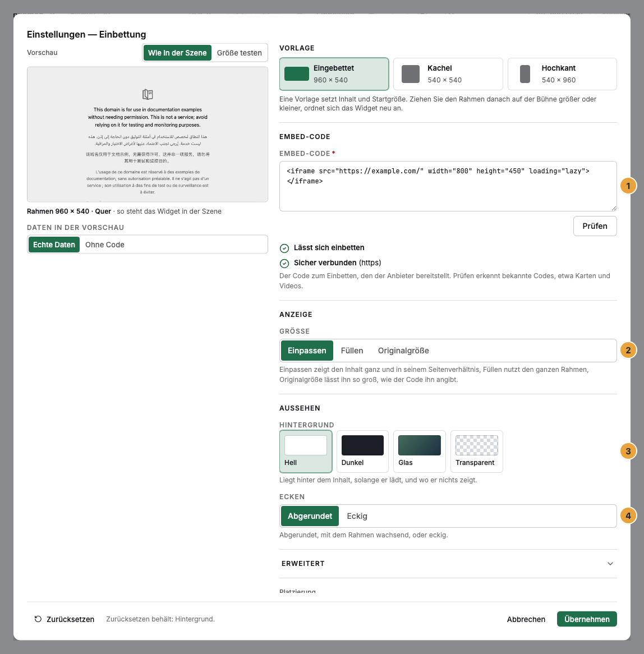The height and width of the screenshot is (654, 644).
Task: Click the Prüfen button
Action: [x=595, y=226]
